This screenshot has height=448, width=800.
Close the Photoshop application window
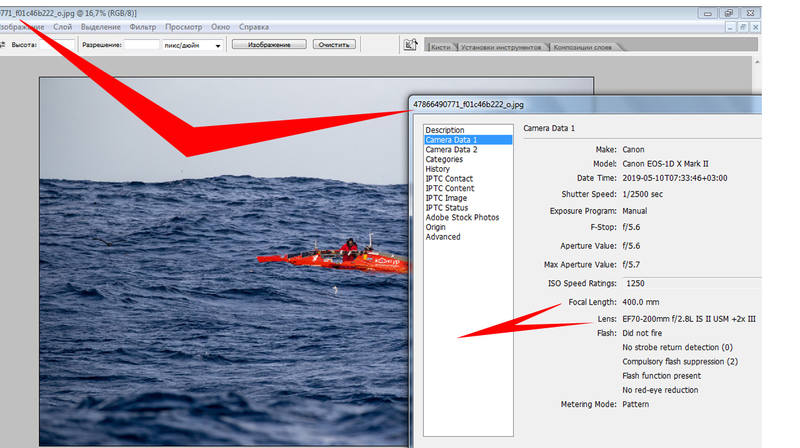tap(751, 13)
